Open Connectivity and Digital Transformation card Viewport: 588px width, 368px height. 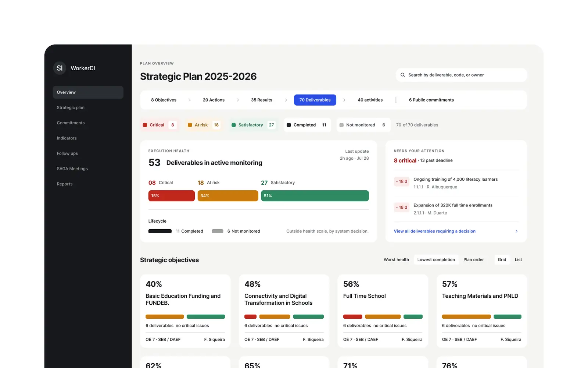[x=284, y=311]
